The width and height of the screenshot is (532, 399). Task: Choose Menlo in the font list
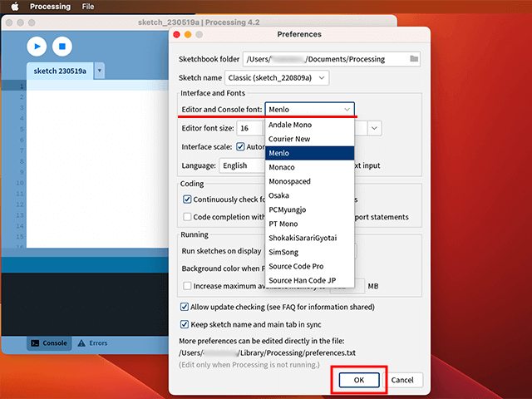click(310, 153)
